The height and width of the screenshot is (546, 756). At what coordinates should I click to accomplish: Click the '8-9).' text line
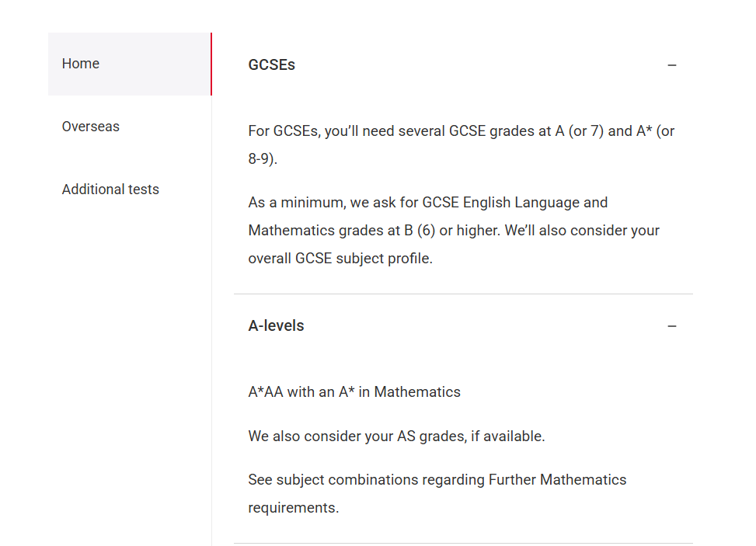(x=263, y=158)
